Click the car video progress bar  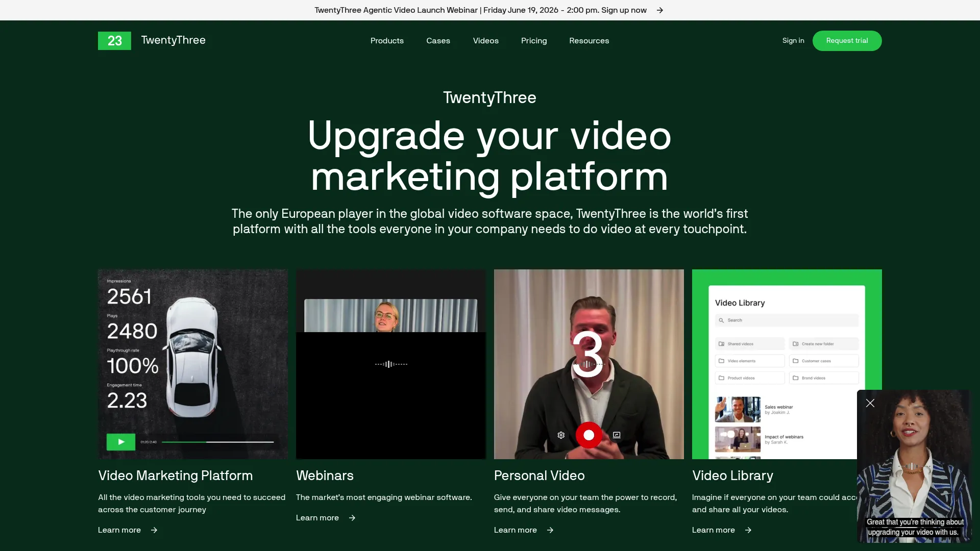click(x=218, y=442)
